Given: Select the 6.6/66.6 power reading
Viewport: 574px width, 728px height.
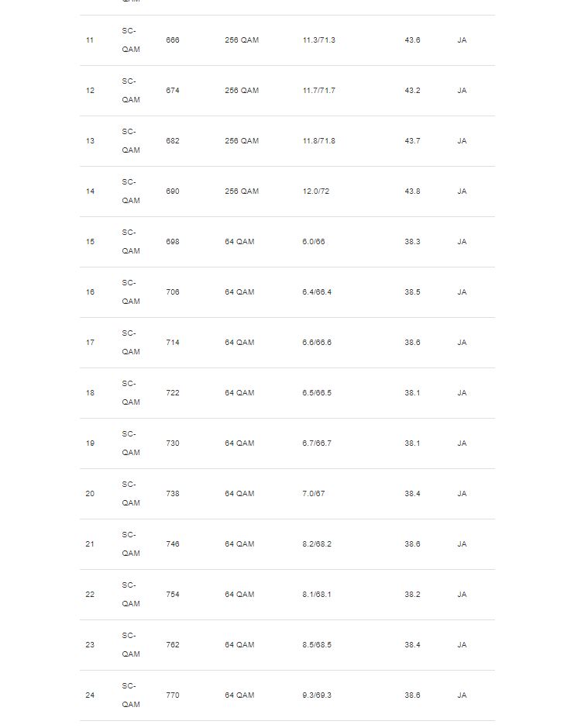Looking at the screenshot, I should pyautogui.click(x=317, y=343).
